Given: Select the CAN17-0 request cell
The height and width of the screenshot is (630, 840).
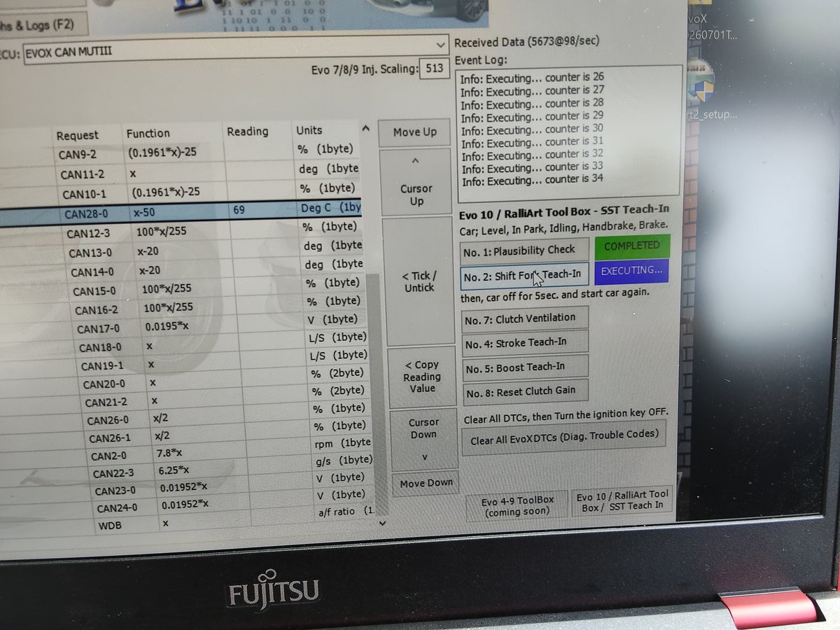Looking at the screenshot, I should [99, 328].
